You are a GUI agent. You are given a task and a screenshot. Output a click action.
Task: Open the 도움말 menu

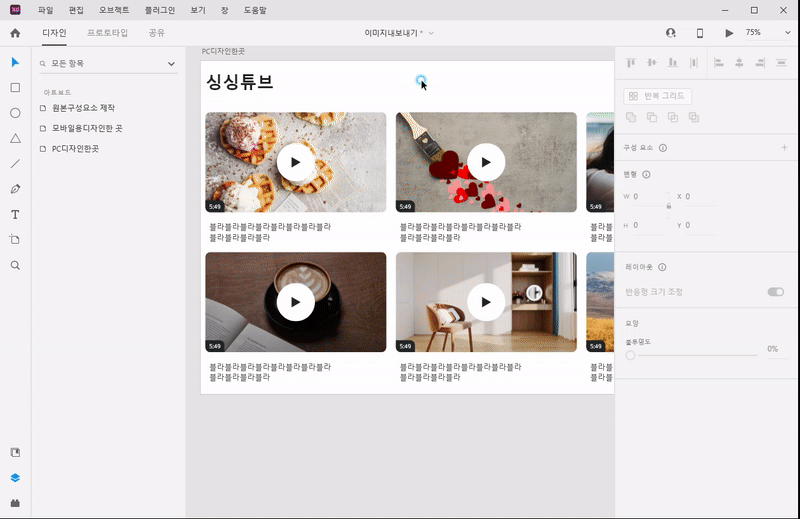(255, 10)
